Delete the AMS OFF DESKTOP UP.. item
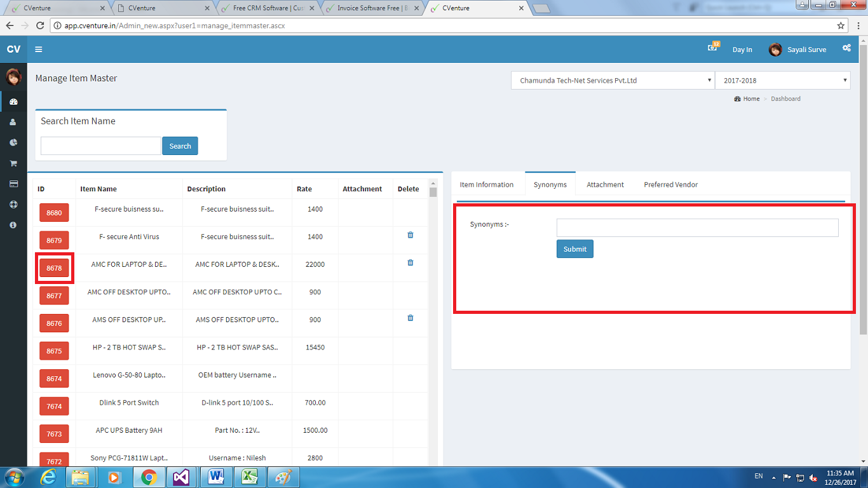Image resolution: width=868 pixels, height=488 pixels. pyautogui.click(x=410, y=318)
